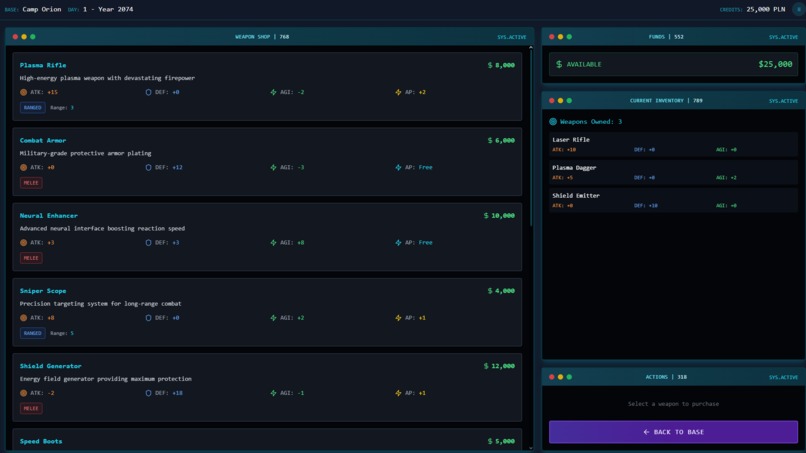
Task: Click the Plasma Rifle ATK orange icon
Action: tap(23, 93)
